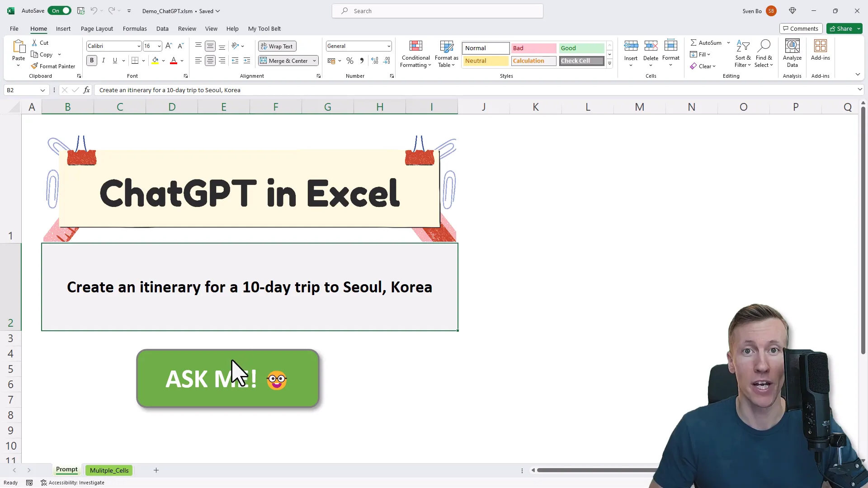Select the Format Painter tool
The width and height of the screenshot is (868, 488).
[53, 66]
